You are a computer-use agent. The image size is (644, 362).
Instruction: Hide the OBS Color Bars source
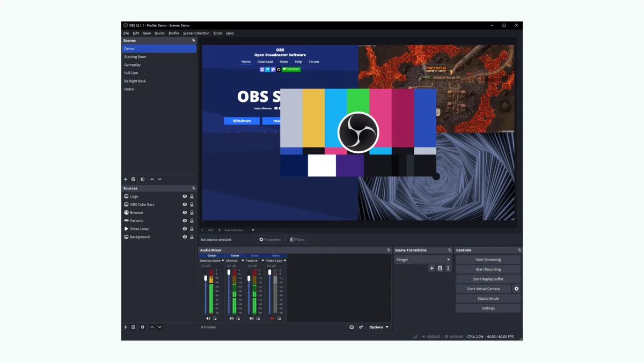[185, 204]
